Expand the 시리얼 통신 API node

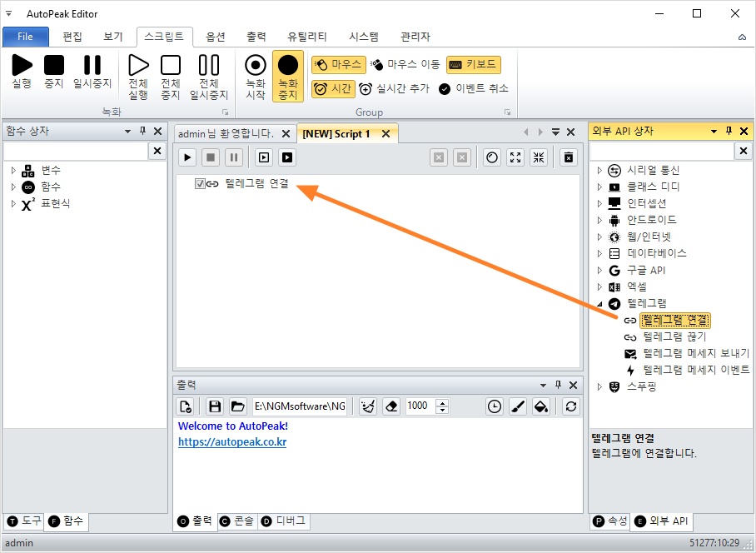click(599, 170)
